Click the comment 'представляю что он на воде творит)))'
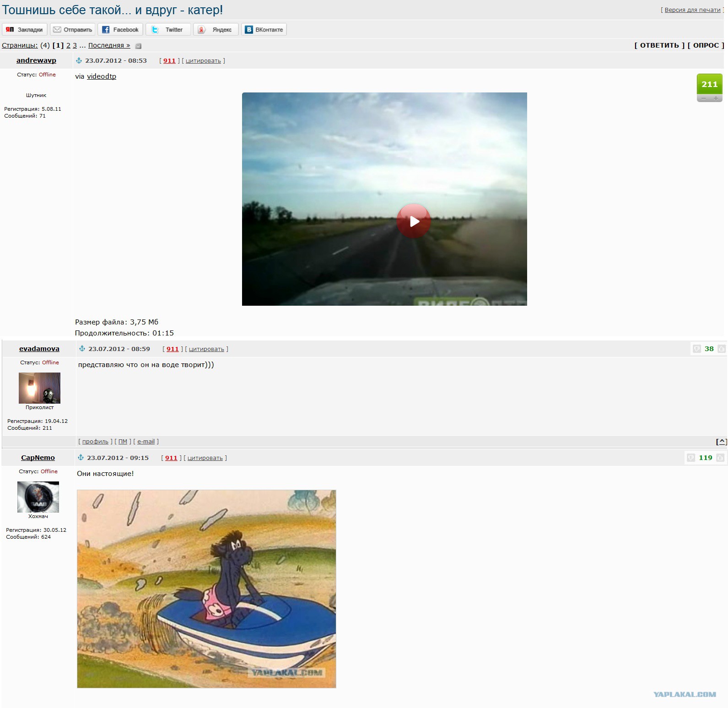The height and width of the screenshot is (708, 728). click(146, 365)
